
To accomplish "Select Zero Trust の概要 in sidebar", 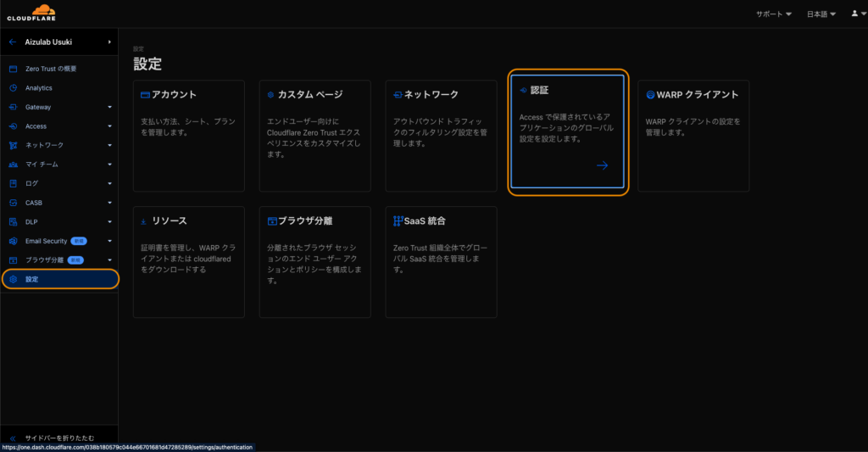I will pyautogui.click(x=59, y=70).
